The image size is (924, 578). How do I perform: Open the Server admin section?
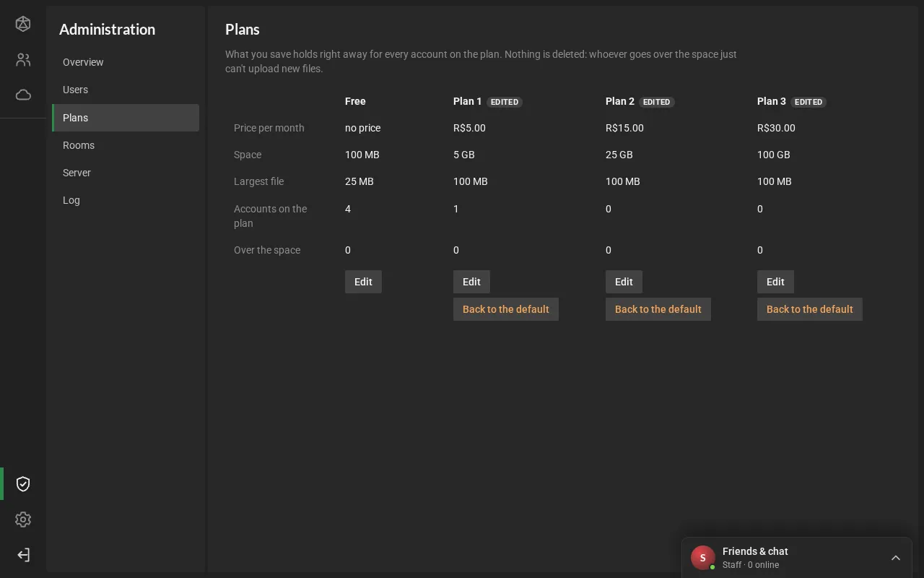[x=126, y=173]
